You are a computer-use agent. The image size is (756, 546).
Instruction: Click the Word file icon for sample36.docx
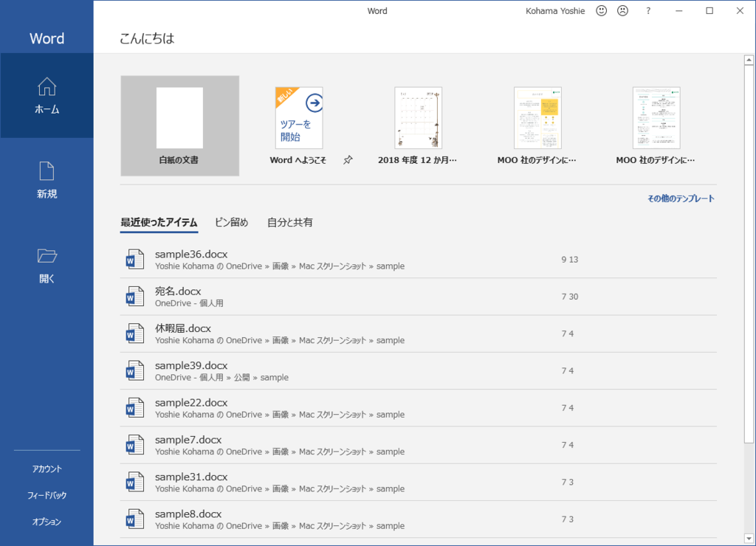point(135,259)
